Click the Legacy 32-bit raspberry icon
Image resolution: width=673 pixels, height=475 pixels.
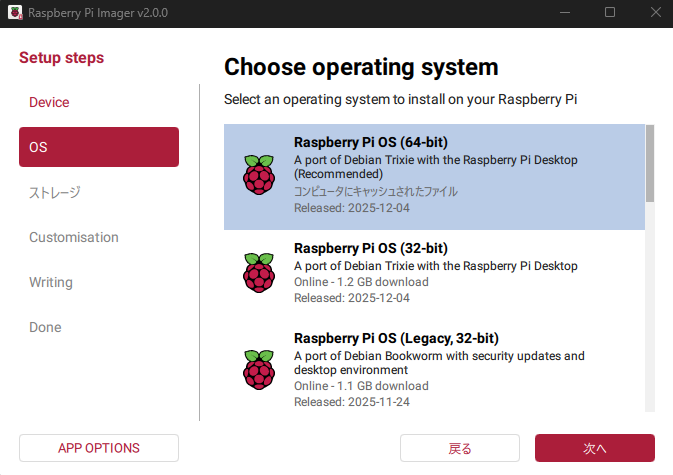click(x=258, y=369)
